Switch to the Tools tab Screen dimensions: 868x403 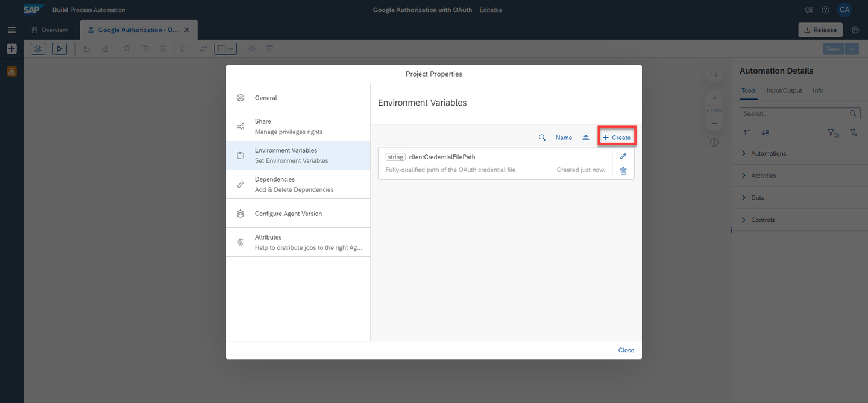click(x=748, y=90)
